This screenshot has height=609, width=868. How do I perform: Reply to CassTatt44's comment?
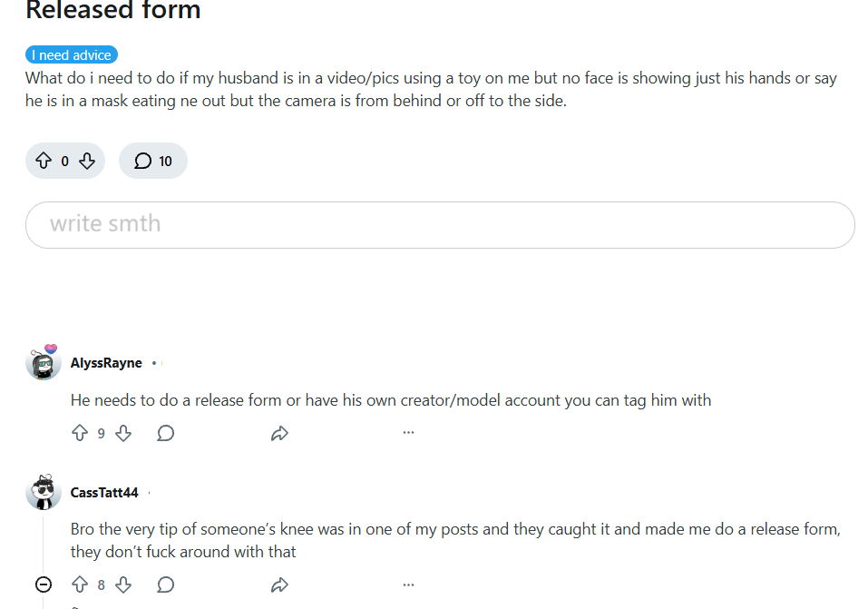tap(165, 584)
